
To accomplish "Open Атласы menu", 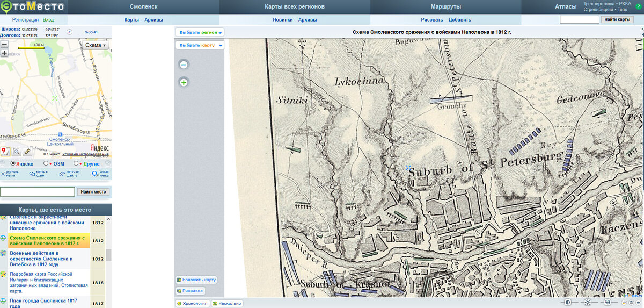I will tap(566, 7).
